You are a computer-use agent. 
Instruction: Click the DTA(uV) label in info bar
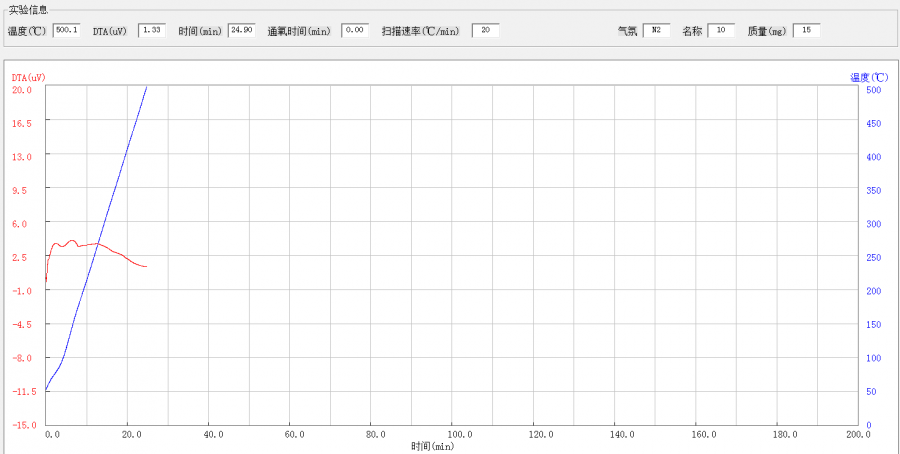[109, 31]
